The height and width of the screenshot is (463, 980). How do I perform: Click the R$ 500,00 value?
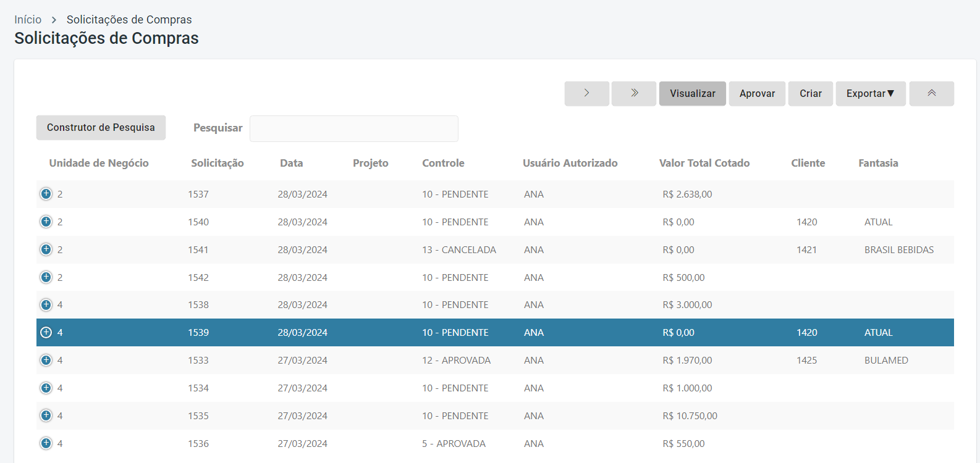pyautogui.click(x=683, y=277)
